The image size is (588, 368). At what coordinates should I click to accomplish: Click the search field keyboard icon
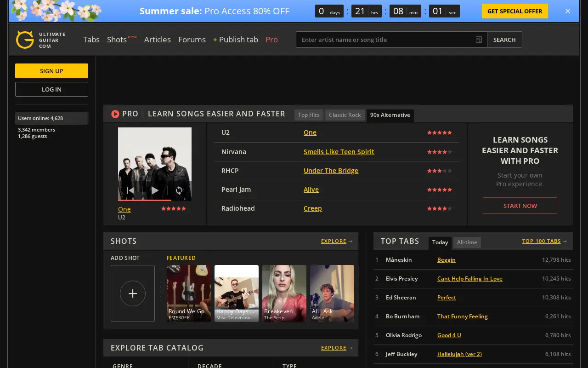[479, 40]
